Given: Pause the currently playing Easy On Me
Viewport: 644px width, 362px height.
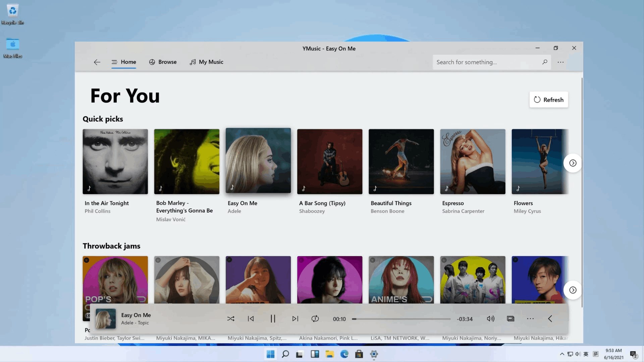Looking at the screenshot, I should coord(273,318).
